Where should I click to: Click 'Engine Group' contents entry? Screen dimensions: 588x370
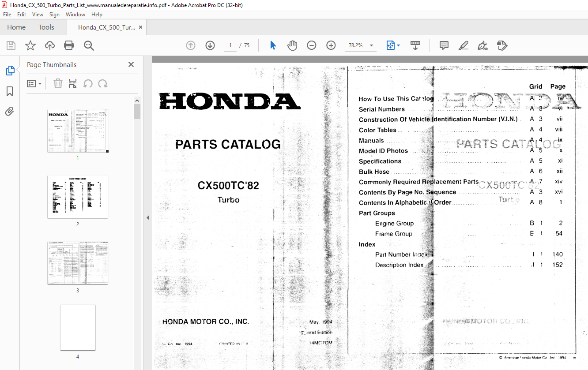pyautogui.click(x=394, y=224)
